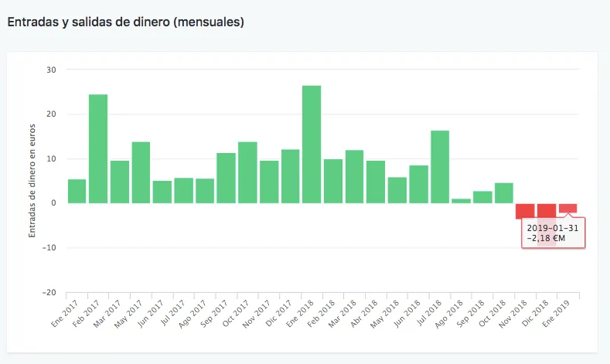Screen dimensions: 610x364
Task: Click the tall green Feb 2017 bar
Action: 98,148
